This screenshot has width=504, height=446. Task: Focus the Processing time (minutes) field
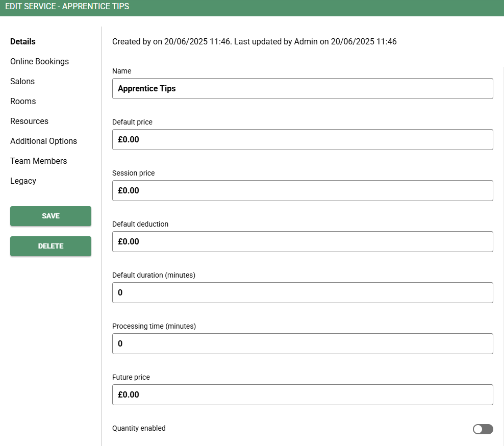303,344
